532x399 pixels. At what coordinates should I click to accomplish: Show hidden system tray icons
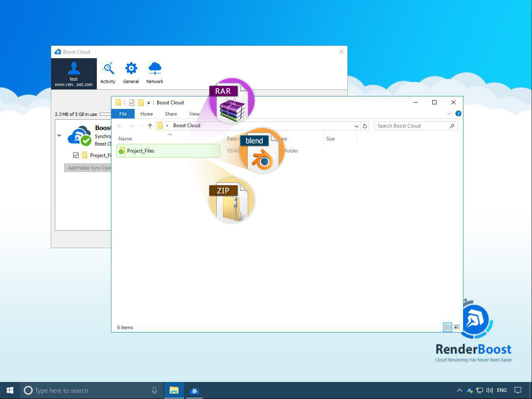tap(459, 390)
